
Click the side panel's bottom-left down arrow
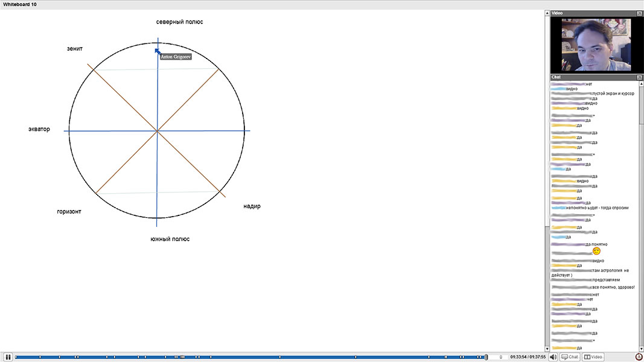[x=547, y=348]
